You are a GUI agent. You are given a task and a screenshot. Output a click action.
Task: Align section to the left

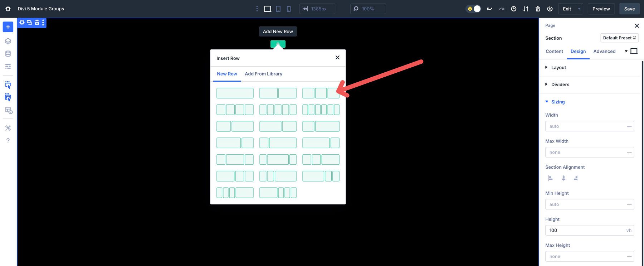550,178
